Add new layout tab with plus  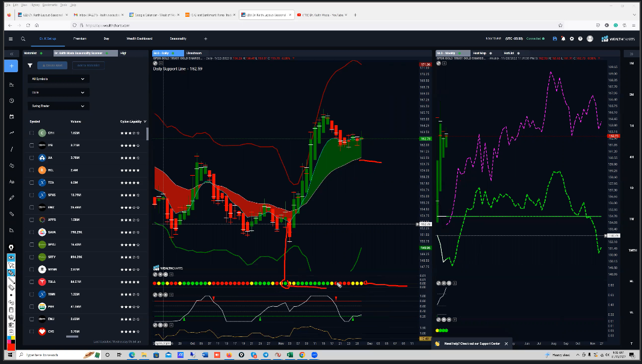206,39
